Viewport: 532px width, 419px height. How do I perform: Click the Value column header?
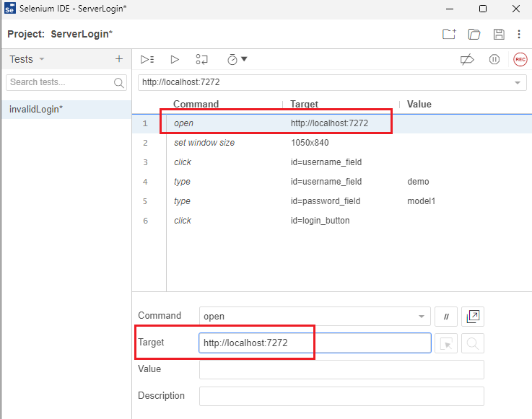click(419, 104)
